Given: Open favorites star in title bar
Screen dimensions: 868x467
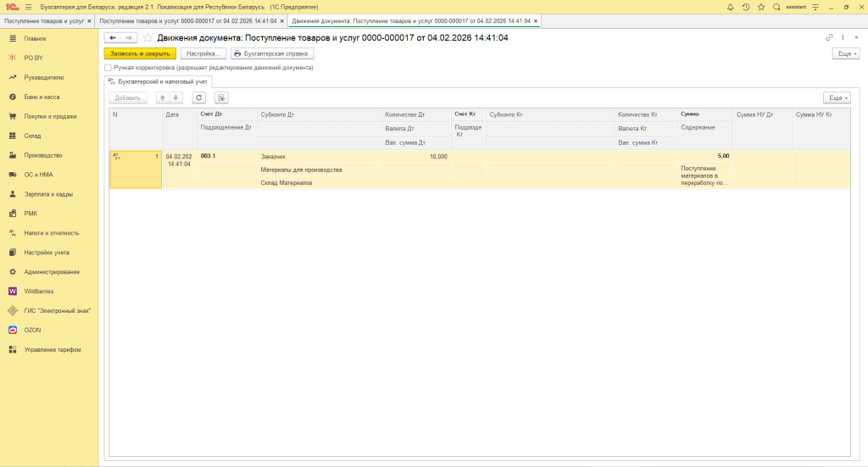Looking at the screenshot, I should [761, 7].
